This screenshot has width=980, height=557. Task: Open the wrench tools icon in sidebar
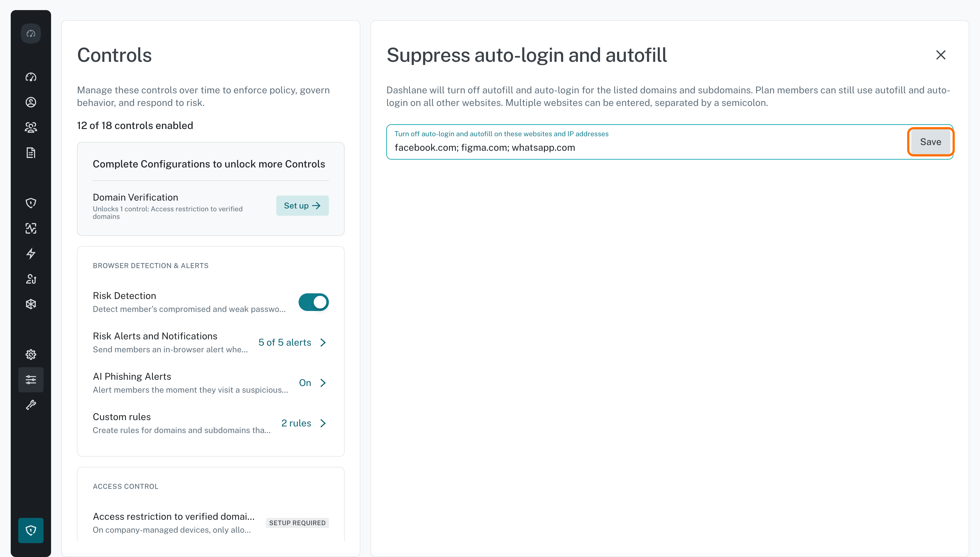coord(31,405)
